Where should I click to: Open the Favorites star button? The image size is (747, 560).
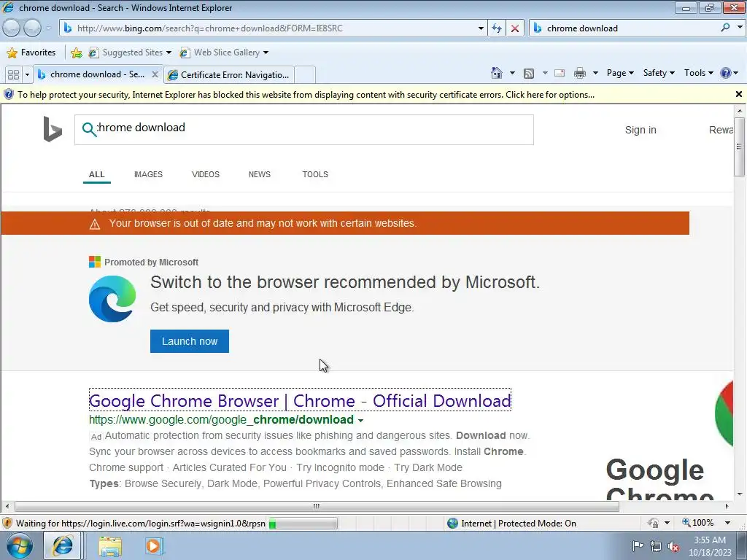[x=31, y=52]
